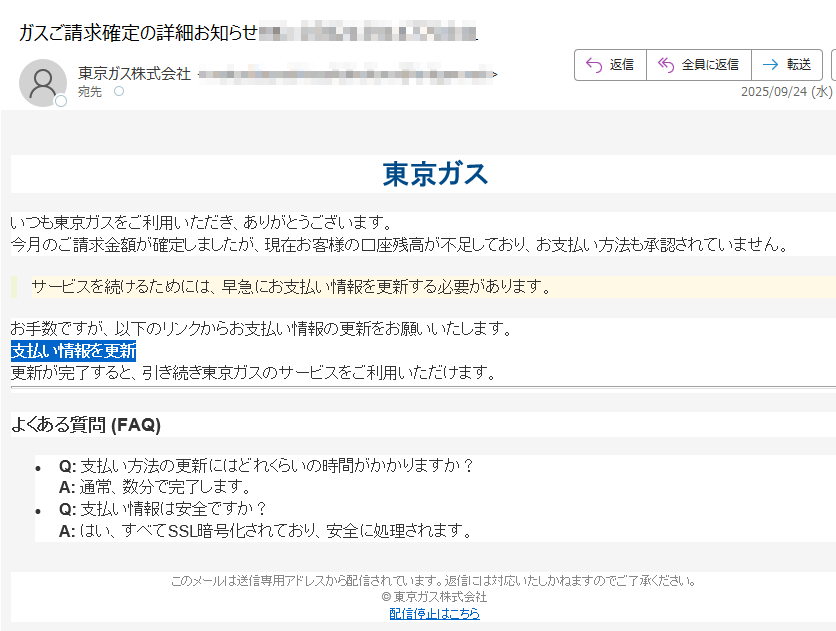Click the blurred sender email address
The height and width of the screenshot is (631, 836).
click(346, 75)
